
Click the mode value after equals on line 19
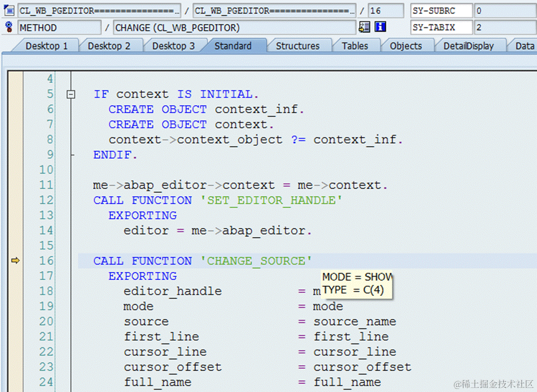point(328,307)
